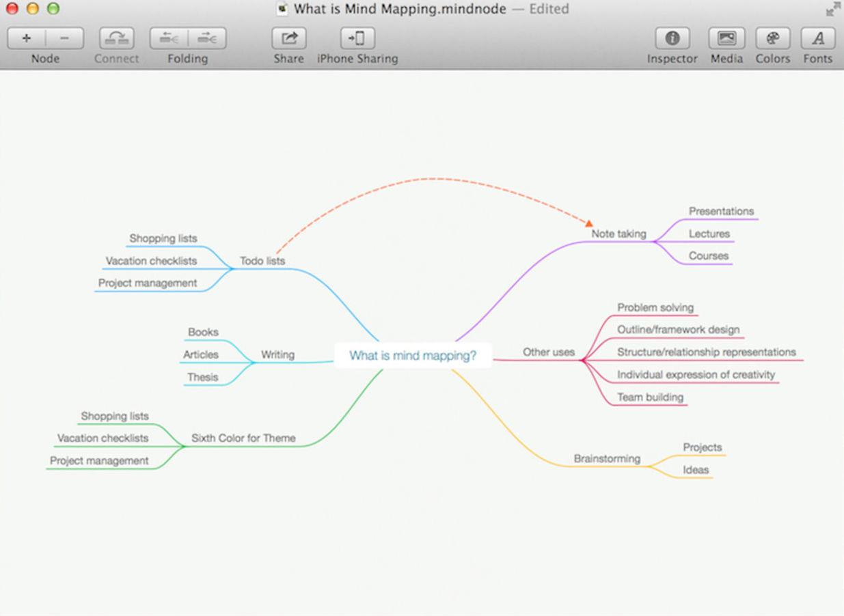Click 'Individual expression of creativity' node
The width and height of the screenshot is (844, 616).
[696, 374]
